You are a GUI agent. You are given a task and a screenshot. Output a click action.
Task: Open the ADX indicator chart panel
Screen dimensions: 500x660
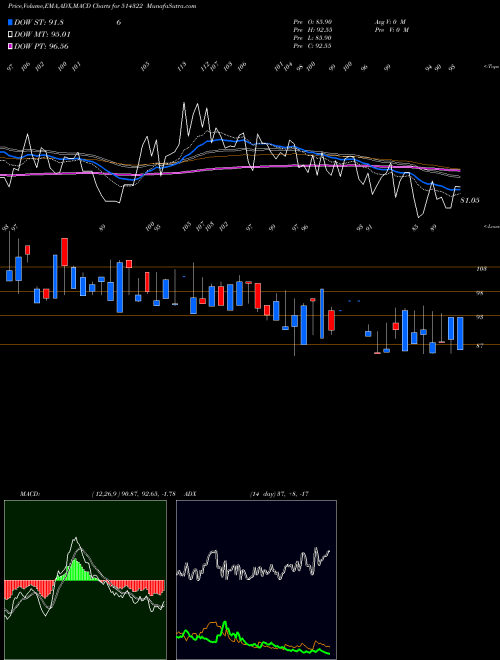tap(256, 580)
